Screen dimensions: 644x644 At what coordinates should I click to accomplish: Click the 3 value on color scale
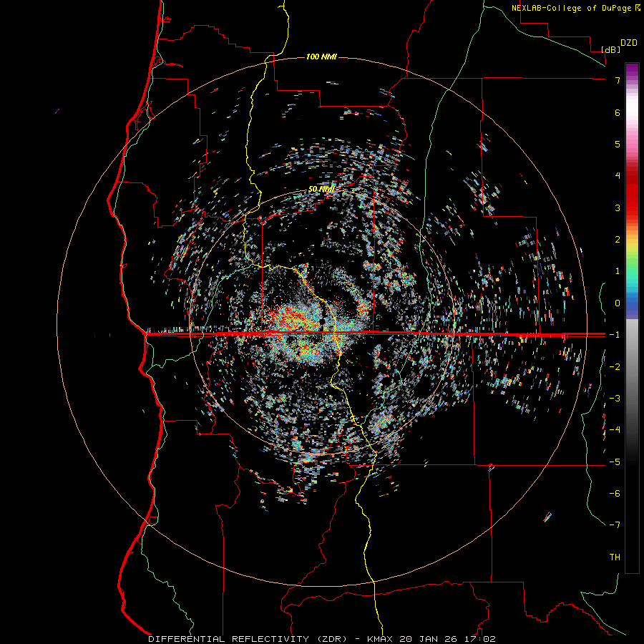[618, 208]
